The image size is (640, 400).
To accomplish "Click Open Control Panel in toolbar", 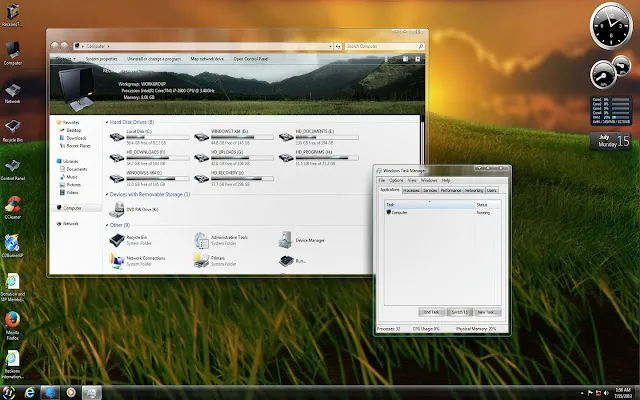I will tap(251, 59).
